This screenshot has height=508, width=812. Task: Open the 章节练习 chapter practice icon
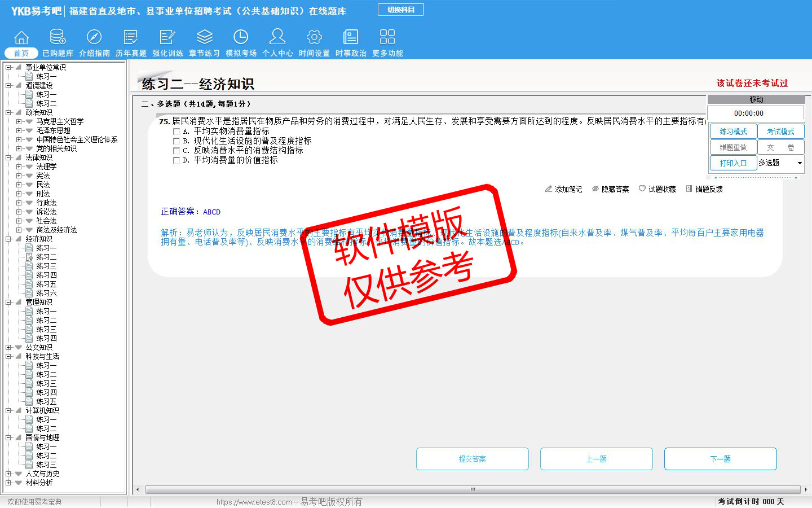204,38
